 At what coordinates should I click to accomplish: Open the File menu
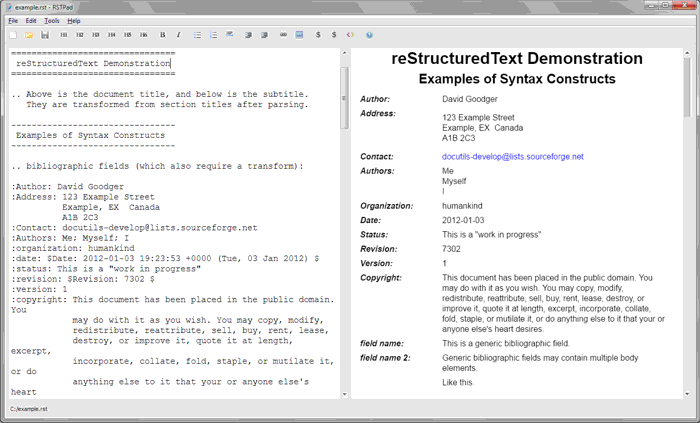click(x=13, y=20)
